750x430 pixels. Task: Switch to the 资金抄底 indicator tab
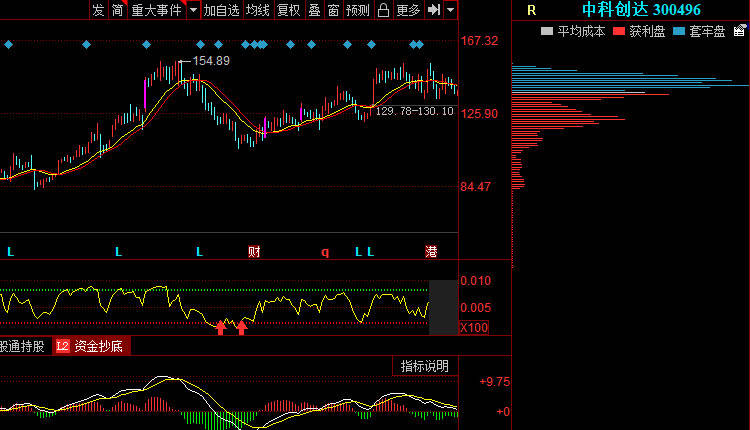pyautogui.click(x=99, y=346)
